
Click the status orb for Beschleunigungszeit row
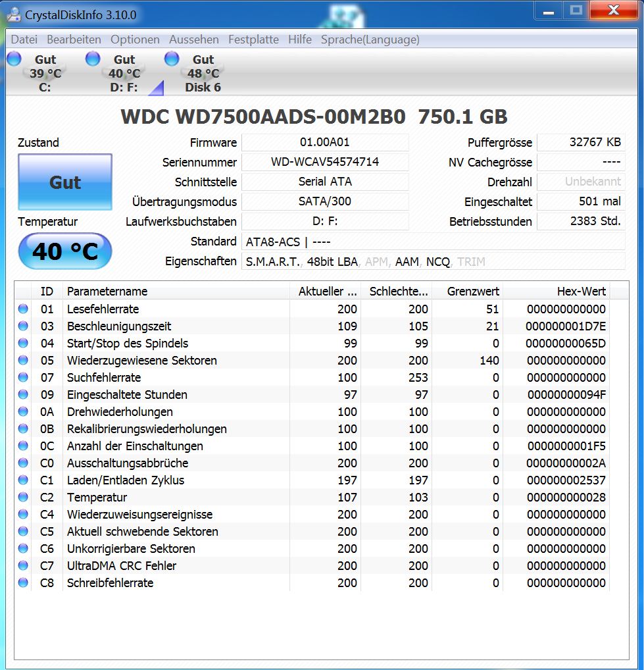point(23,326)
